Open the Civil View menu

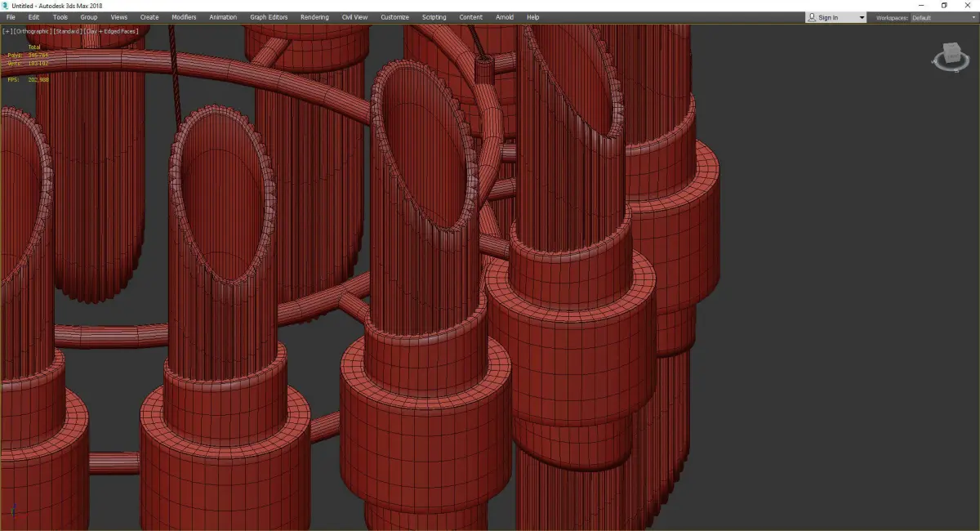coord(354,17)
